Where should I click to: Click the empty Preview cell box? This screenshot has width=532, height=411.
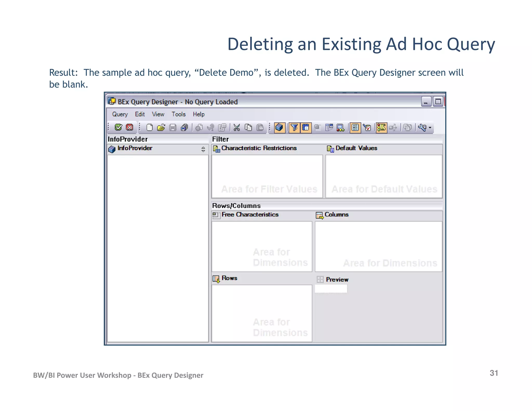tap(331, 289)
